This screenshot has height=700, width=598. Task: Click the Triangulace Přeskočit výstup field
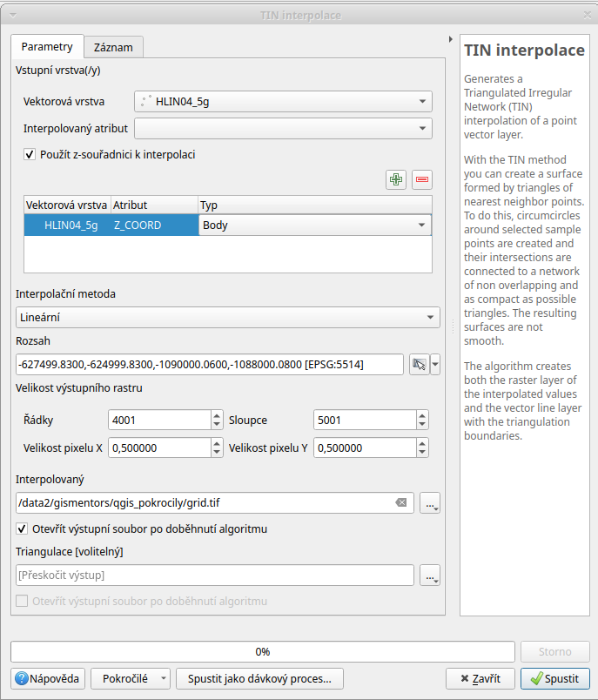click(x=215, y=575)
